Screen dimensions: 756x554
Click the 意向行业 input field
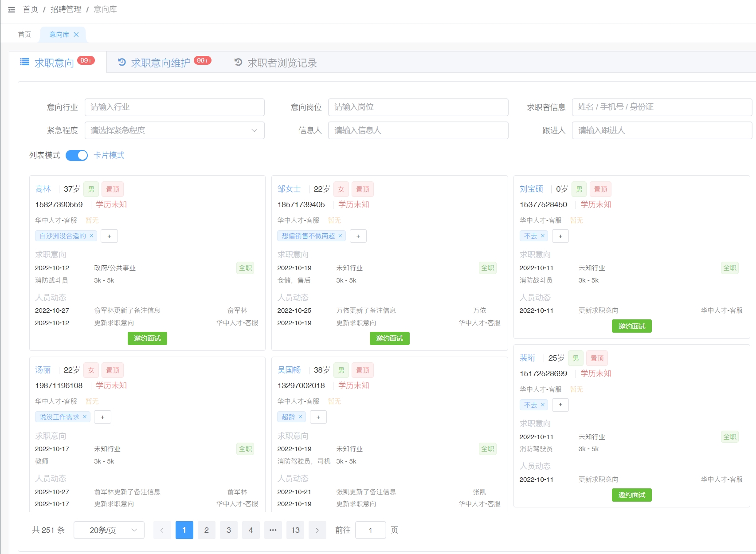174,107
